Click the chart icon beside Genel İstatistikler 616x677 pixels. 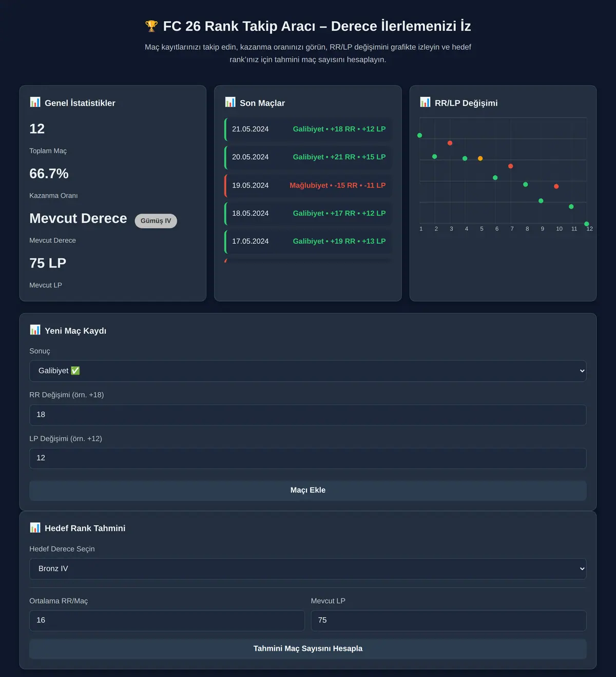tap(35, 102)
